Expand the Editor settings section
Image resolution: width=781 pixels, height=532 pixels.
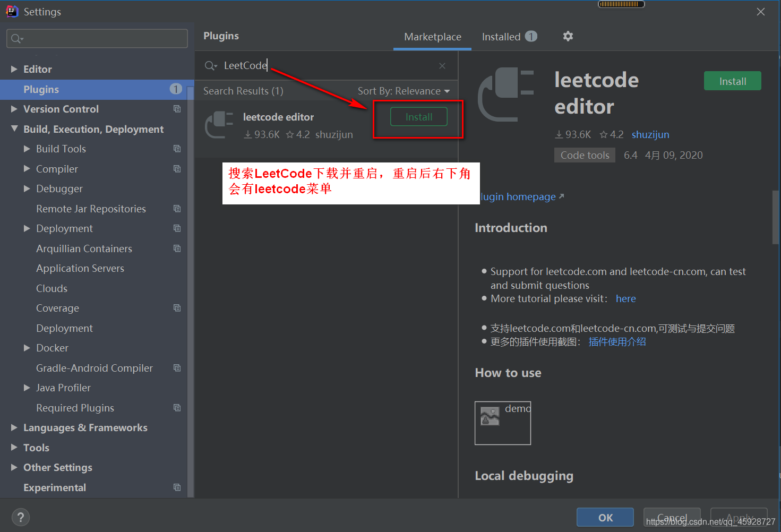click(x=14, y=69)
